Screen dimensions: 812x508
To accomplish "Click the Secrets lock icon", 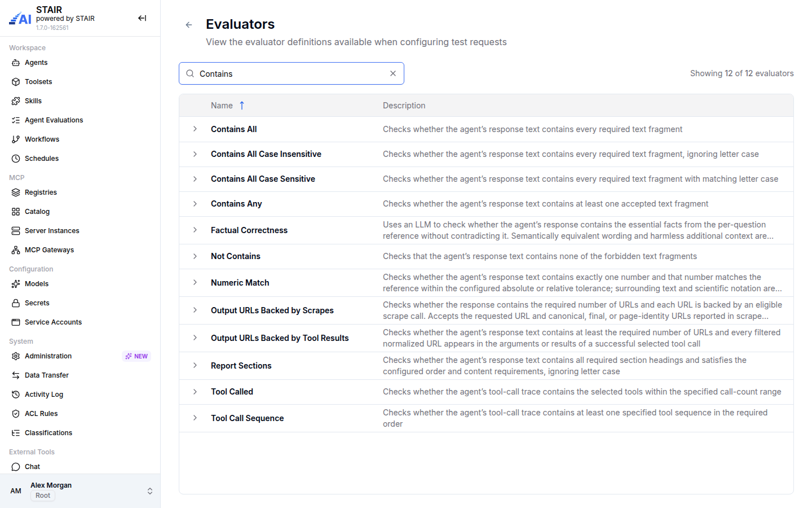I will [x=16, y=303].
